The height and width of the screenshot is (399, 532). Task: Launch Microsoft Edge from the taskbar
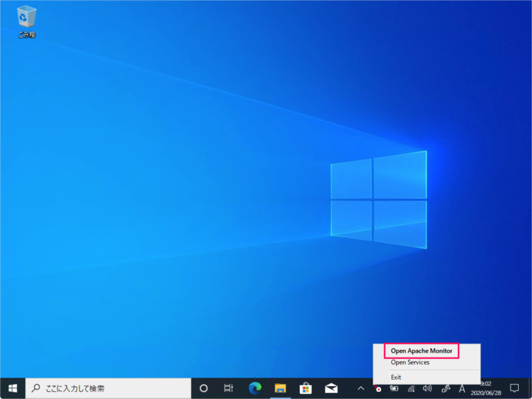point(255,388)
